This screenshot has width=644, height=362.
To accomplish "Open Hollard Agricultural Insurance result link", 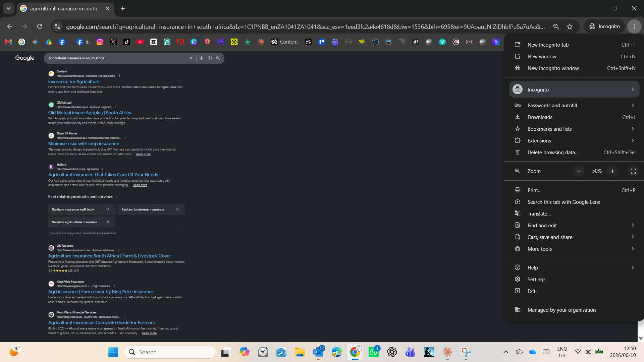I will click(103, 175).
